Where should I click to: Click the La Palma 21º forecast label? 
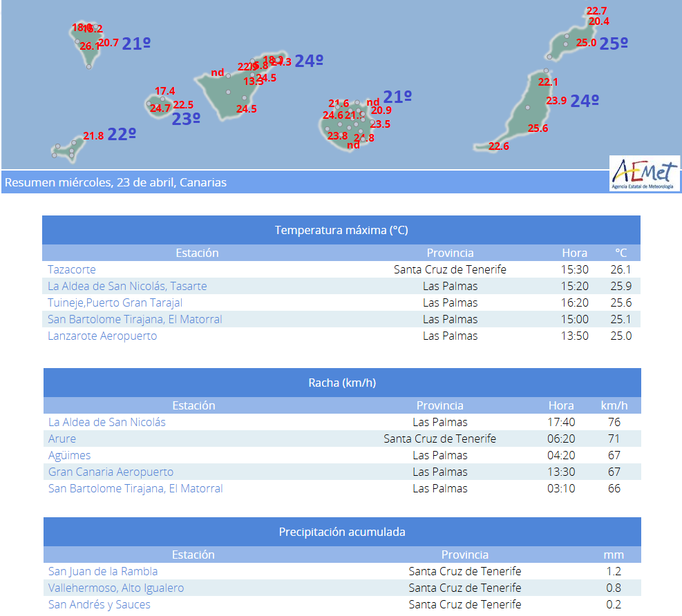click(x=136, y=44)
